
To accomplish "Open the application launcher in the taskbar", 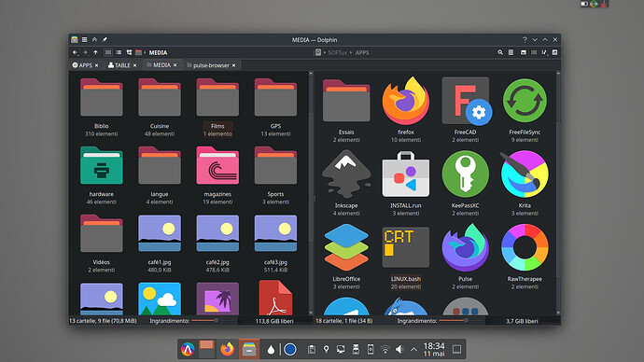I will [188, 349].
